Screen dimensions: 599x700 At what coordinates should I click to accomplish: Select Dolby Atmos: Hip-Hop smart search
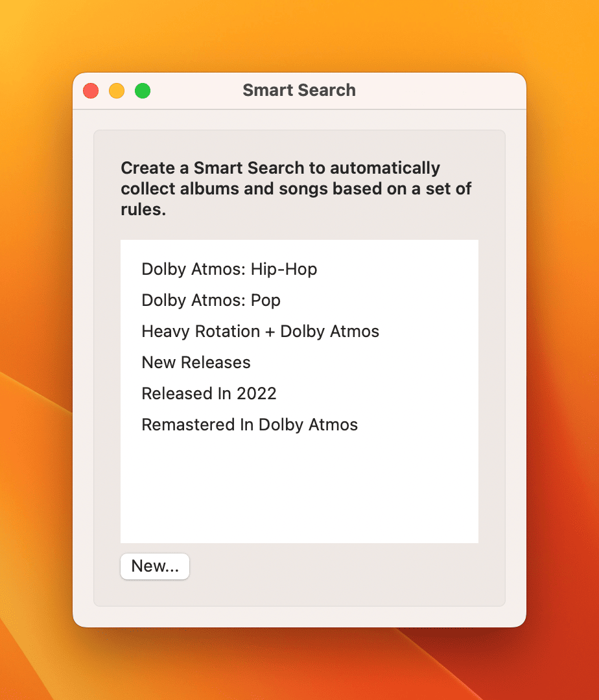pos(299,269)
